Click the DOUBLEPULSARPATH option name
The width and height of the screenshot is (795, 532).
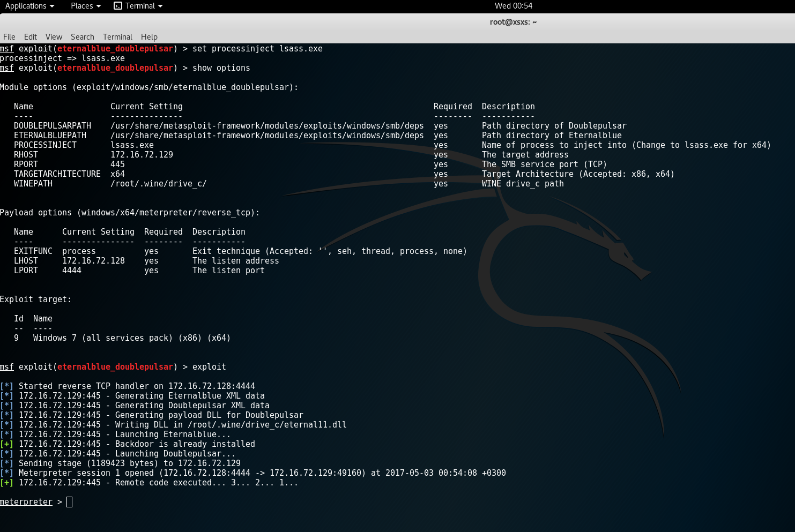(x=53, y=126)
